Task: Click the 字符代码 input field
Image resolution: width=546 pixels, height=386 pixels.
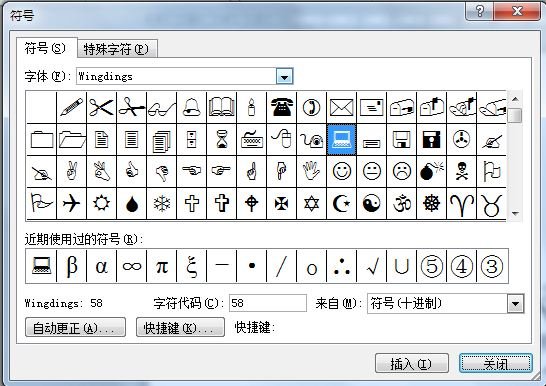Action: 268,303
